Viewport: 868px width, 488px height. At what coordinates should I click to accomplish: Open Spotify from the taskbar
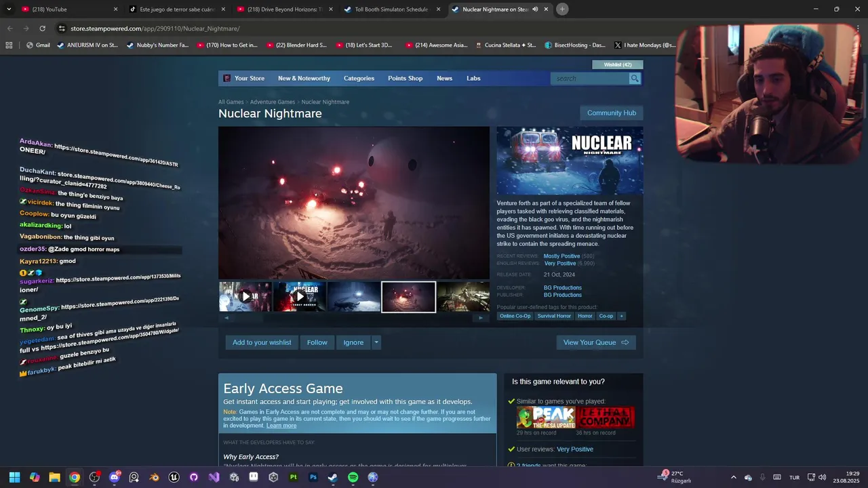[353, 477]
